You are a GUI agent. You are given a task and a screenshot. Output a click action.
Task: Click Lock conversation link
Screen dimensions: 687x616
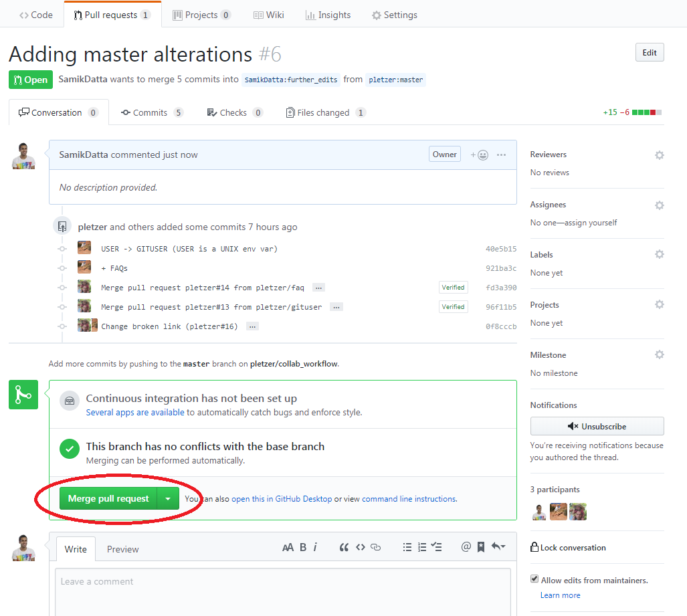tap(573, 548)
